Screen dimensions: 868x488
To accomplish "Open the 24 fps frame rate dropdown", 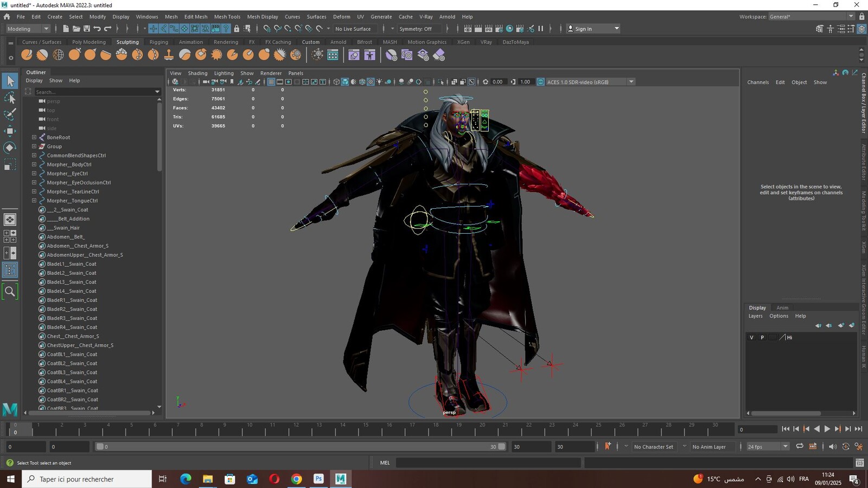I will tap(768, 447).
